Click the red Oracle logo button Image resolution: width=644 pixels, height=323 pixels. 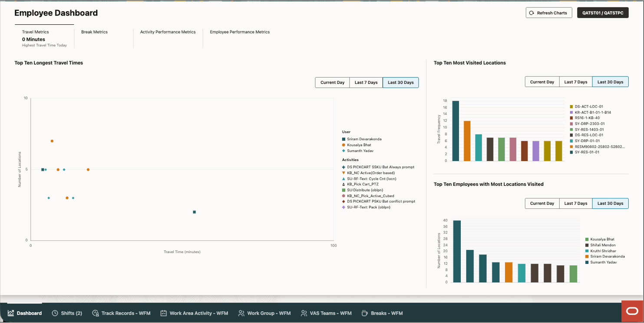pyautogui.click(x=633, y=311)
